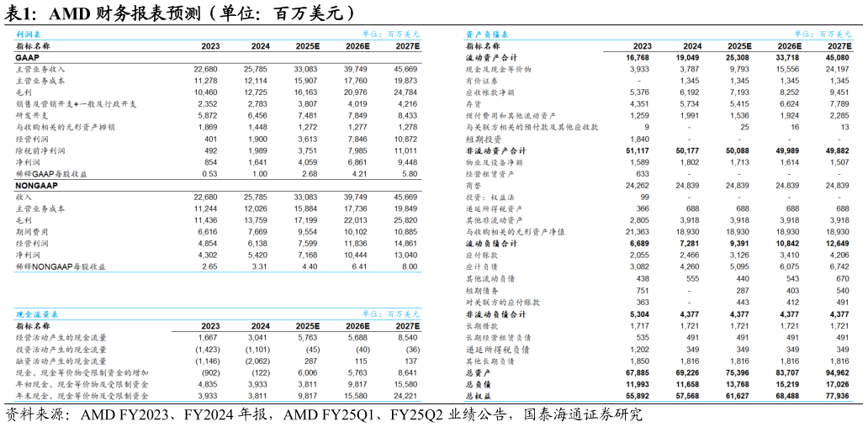Image resolution: width=868 pixels, height=427 pixels.
Task: Select the 商誉 row label
Action: [474, 186]
